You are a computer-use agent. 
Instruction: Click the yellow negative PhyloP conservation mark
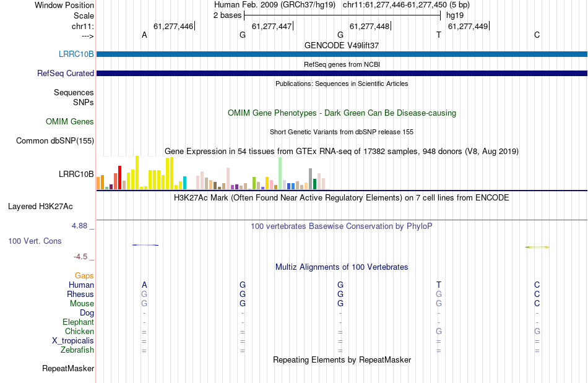click(x=537, y=247)
